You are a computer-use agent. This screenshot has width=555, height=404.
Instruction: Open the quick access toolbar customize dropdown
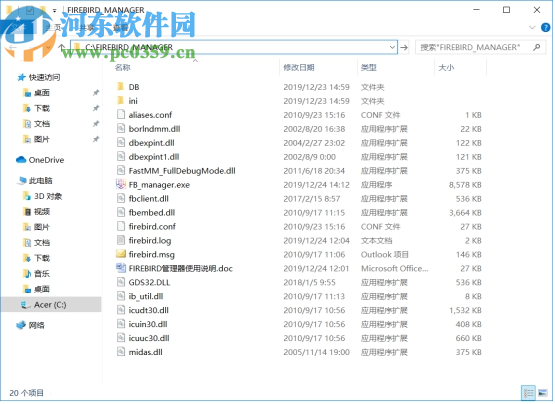click(55, 11)
